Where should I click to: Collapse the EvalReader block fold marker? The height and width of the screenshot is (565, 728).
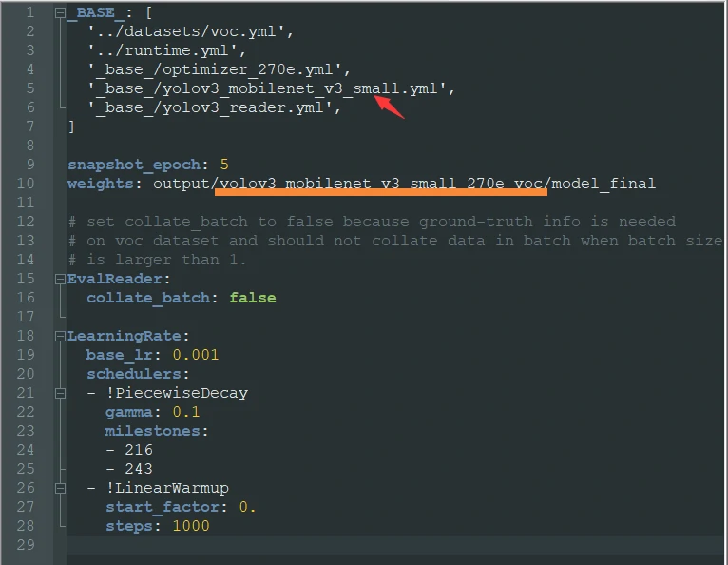pyautogui.click(x=60, y=279)
